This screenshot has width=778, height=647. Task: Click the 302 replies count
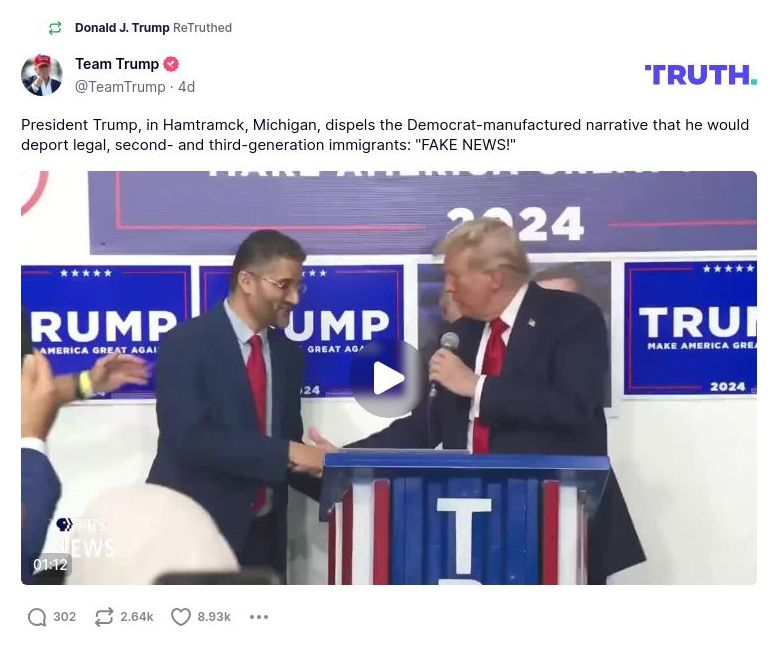pos(65,617)
